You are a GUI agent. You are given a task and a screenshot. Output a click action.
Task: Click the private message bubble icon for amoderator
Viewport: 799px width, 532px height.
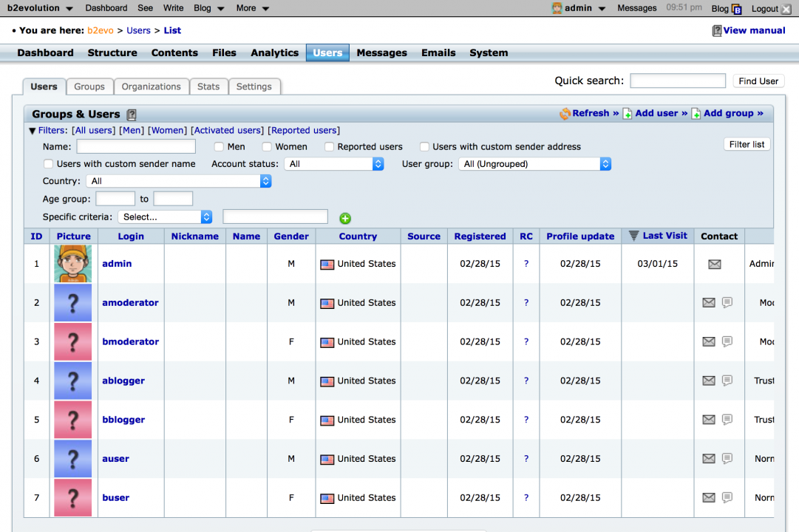point(727,303)
